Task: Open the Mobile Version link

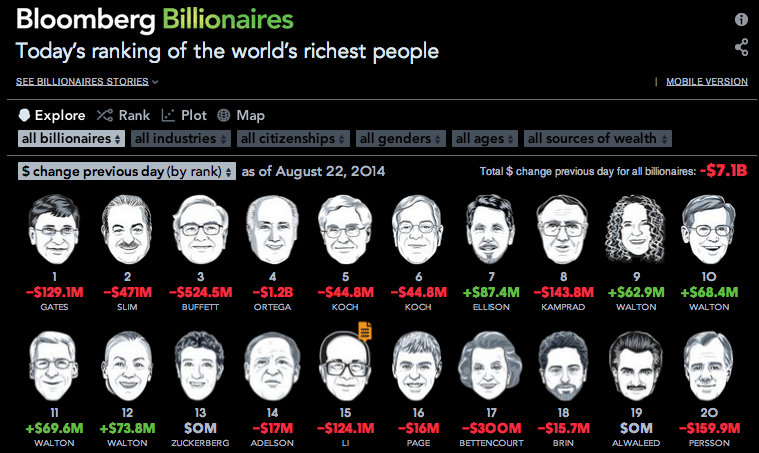Action: (706, 82)
